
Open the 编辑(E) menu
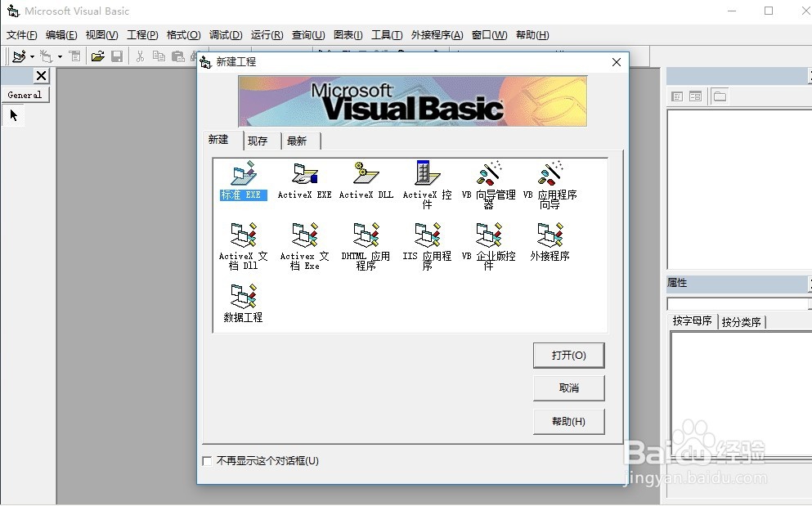point(61,34)
